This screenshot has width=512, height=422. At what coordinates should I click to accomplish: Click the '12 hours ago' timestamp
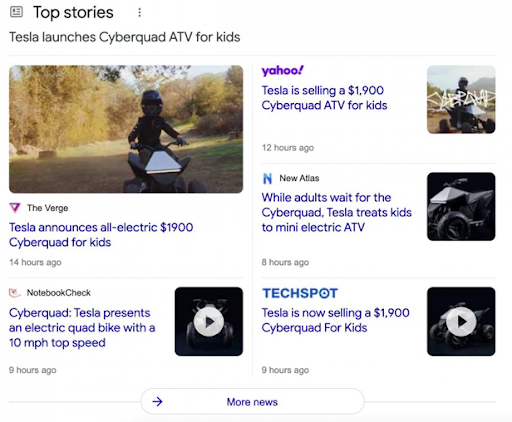point(288,148)
